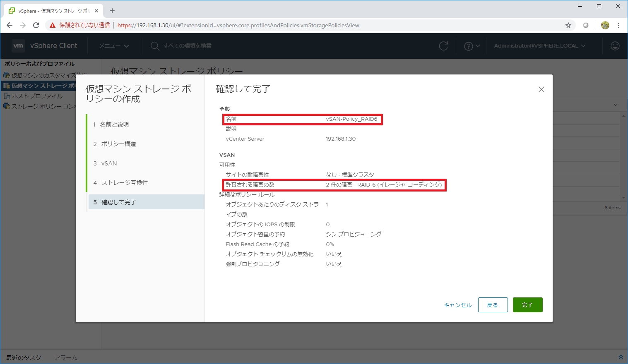The height and width of the screenshot is (364, 628).
Task: Open the Chrome three-dot menu
Action: [x=619, y=25]
